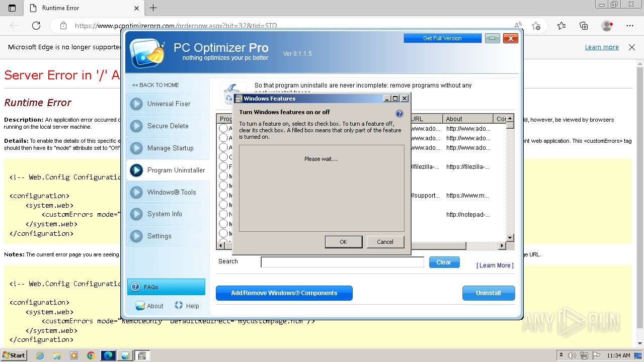Open the Learn More link in uninstaller
The height and width of the screenshot is (362, 644).
tap(495, 265)
